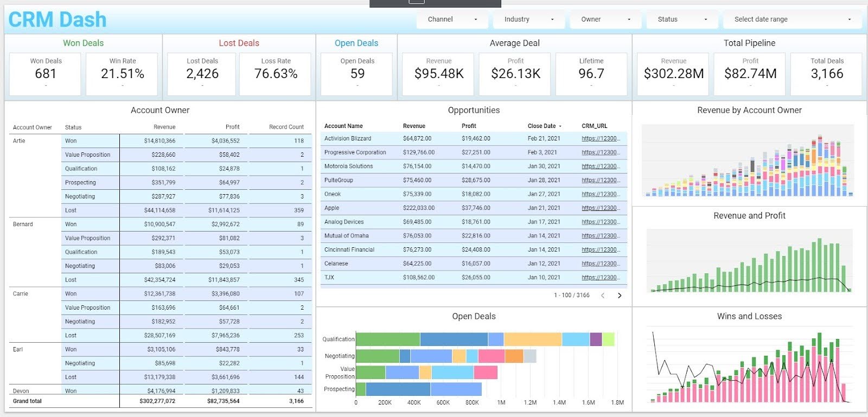Select the Motorola Solutions opportunity row

pos(474,166)
